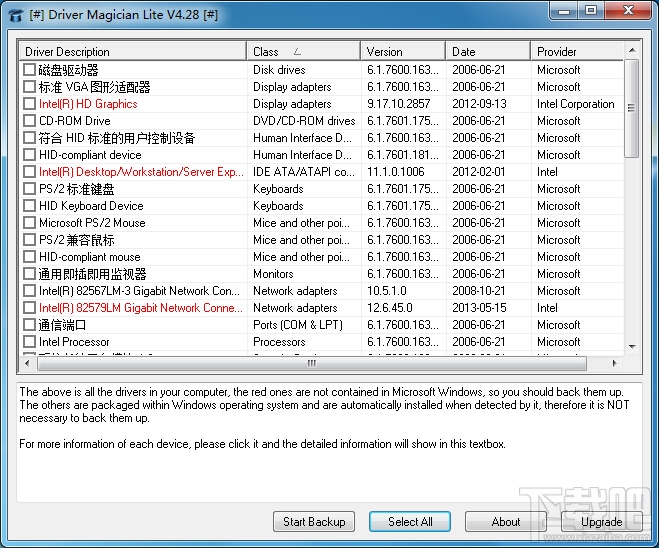
Task: Enable the PS/2 标准键盘 checkbox
Action: [x=29, y=189]
